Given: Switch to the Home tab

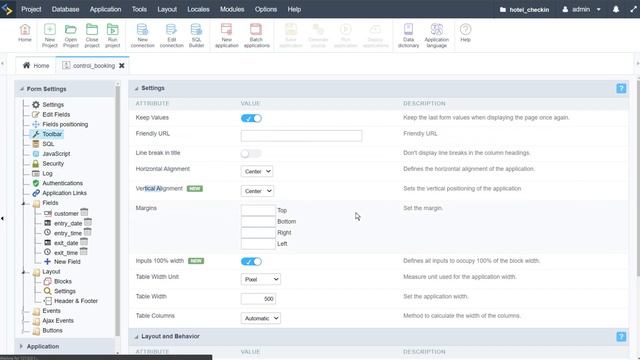Looking at the screenshot, I should click(x=36, y=65).
